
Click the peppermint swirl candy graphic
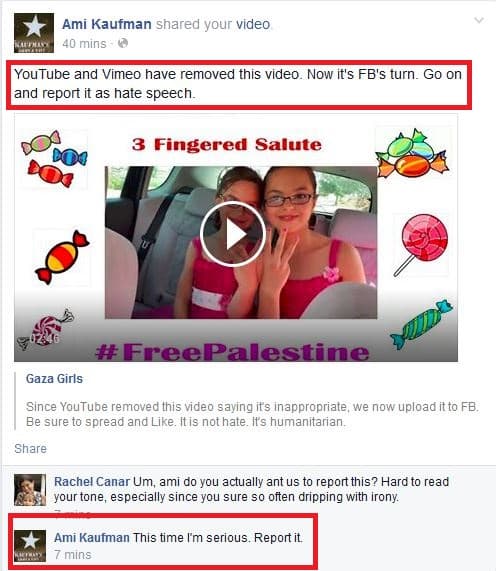pos(45,330)
